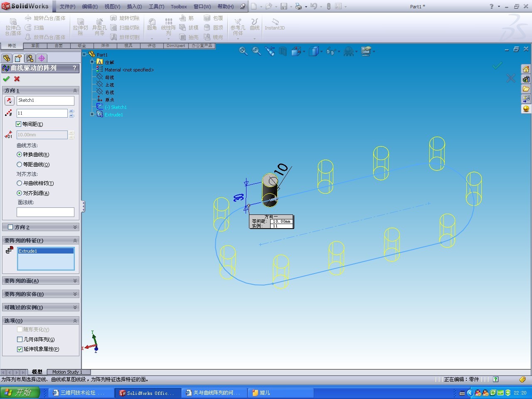Viewport: 532px width, 399px height.
Task: Collapse the 要阵列的特征 section
Action: [75, 241]
